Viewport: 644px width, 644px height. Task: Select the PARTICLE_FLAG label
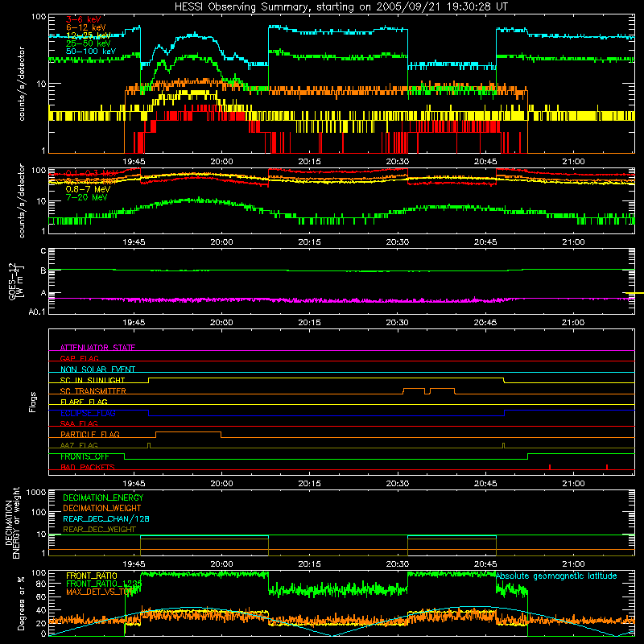coord(90,434)
